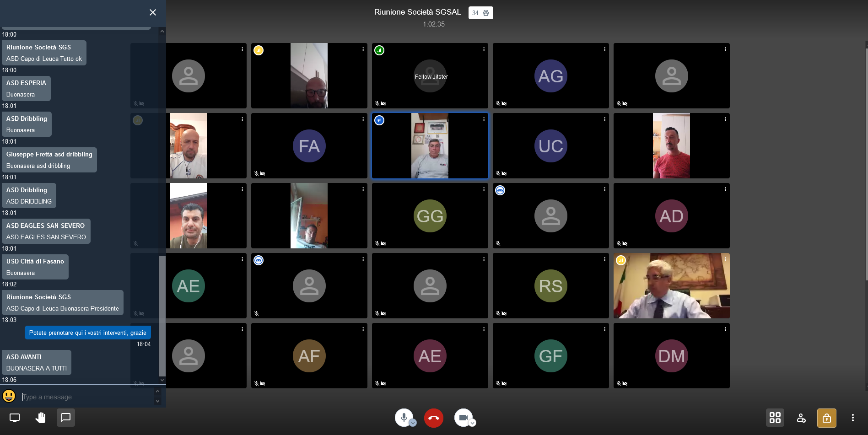Close the chat panel with the X

(x=153, y=12)
